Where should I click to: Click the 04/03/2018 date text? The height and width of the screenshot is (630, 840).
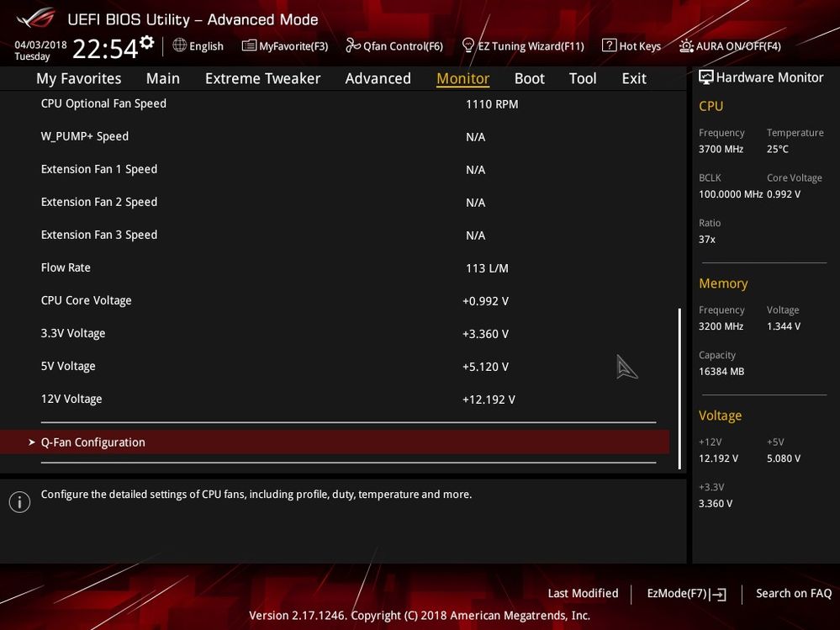tap(40, 45)
